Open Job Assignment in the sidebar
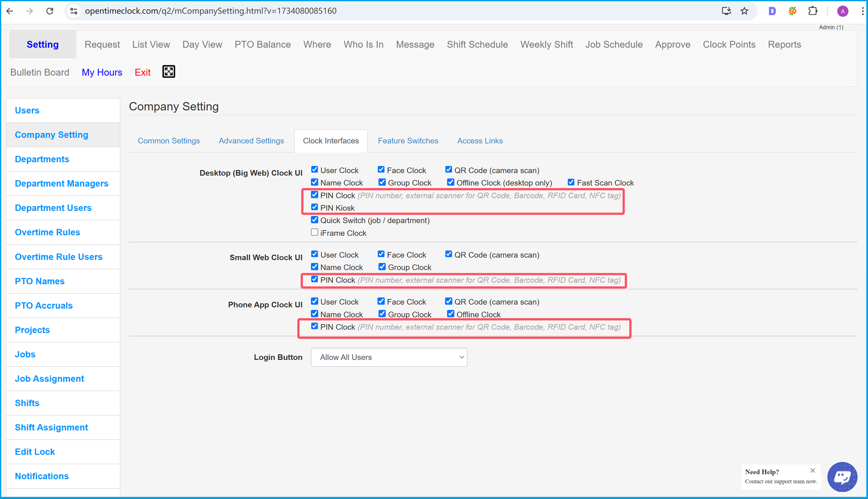Screen dimensions: 868x499 (63, 379)
